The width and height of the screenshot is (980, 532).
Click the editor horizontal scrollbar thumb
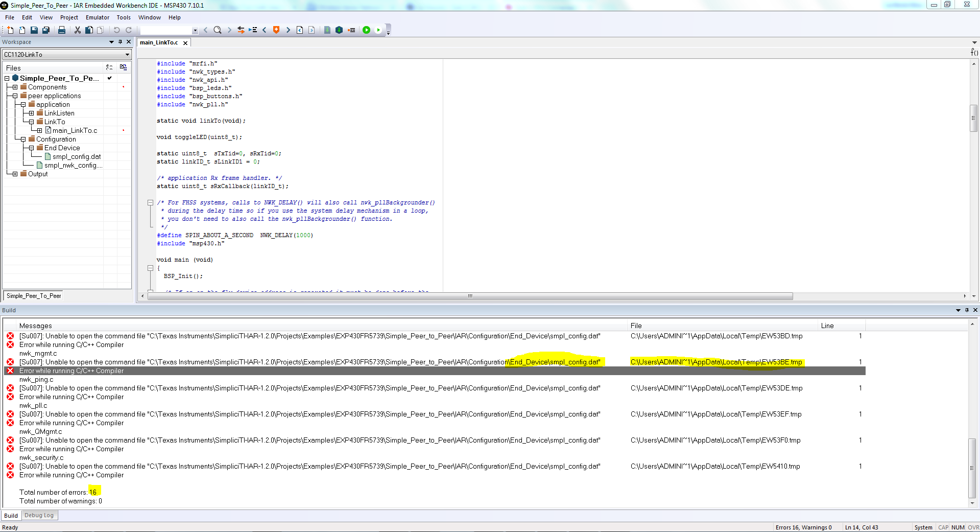point(470,296)
